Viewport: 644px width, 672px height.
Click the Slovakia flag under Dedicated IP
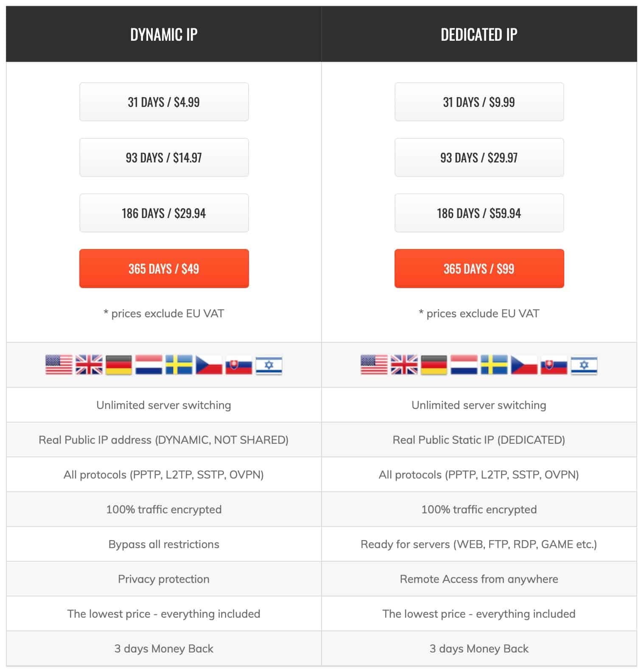tap(554, 365)
